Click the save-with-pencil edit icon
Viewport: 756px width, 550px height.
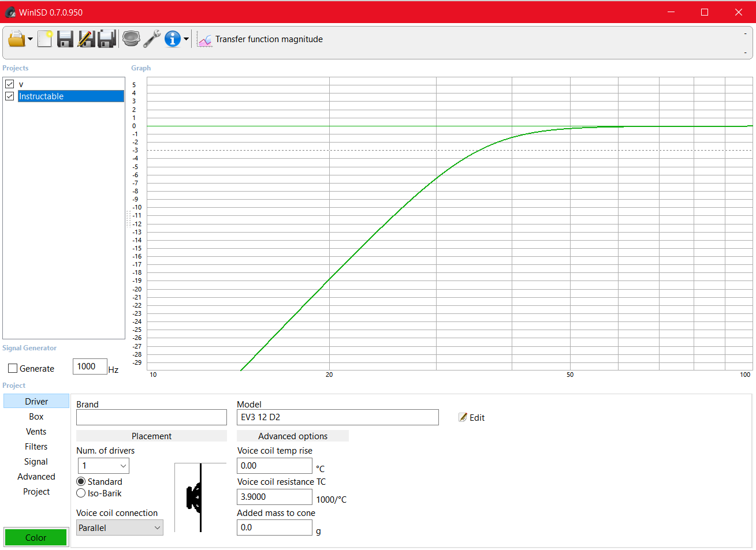click(x=86, y=39)
